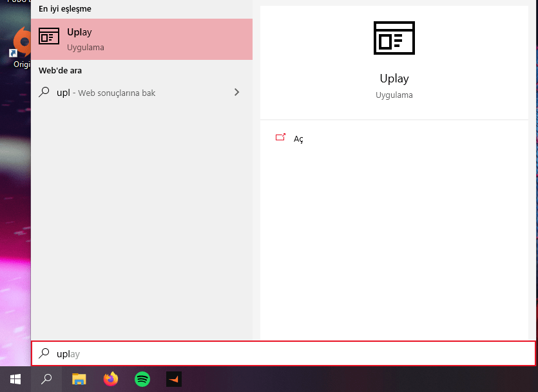Expand web results chevron for 'upl'

tap(236, 92)
